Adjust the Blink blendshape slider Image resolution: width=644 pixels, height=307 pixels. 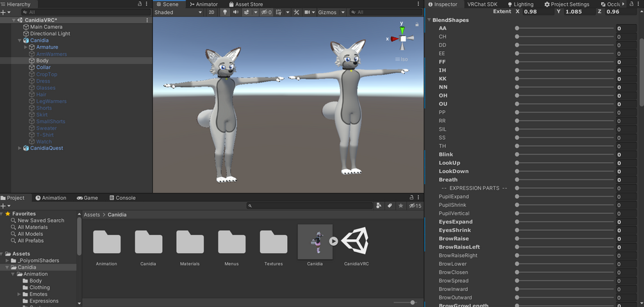565,154
